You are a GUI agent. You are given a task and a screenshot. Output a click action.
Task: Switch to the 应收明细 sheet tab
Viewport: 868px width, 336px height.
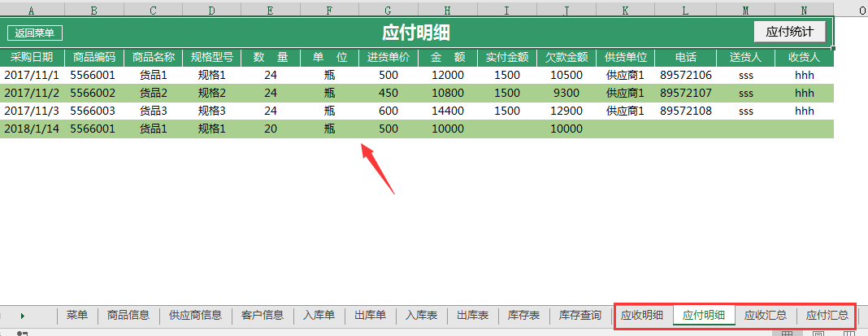point(642,316)
